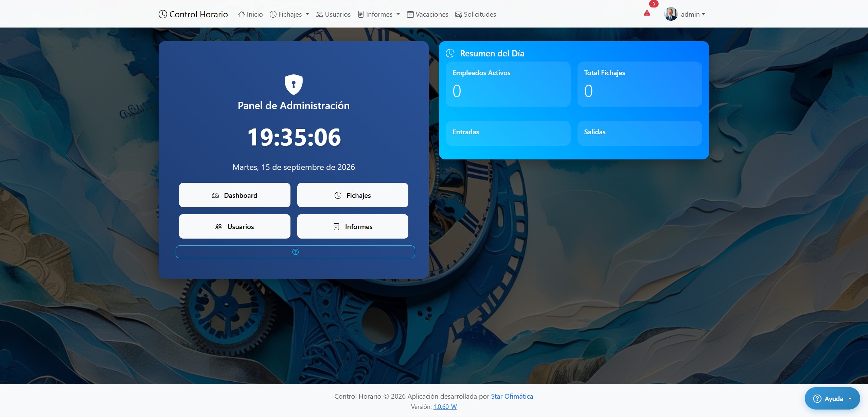
Task: Click the shield lock icon
Action: click(x=294, y=84)
